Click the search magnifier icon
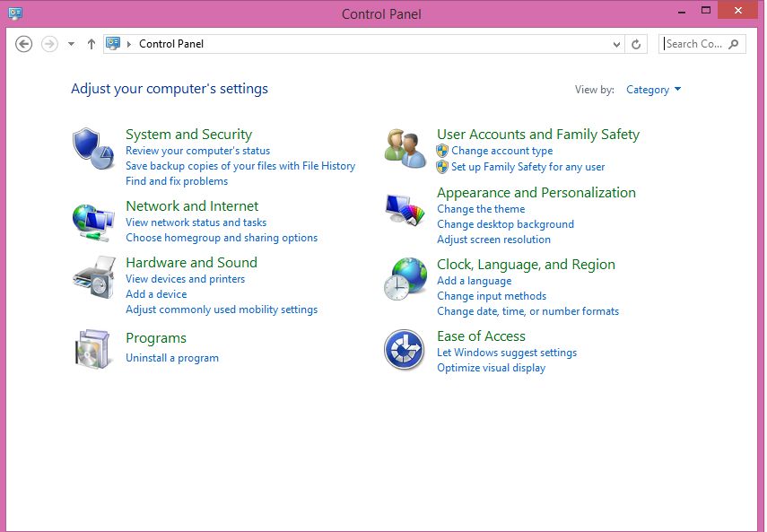The width and height of the screenshot is (767, 532). (733, 44)
